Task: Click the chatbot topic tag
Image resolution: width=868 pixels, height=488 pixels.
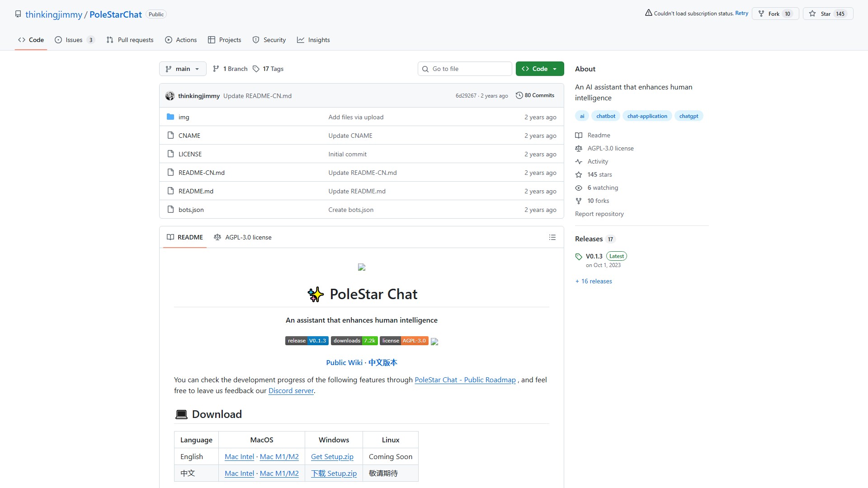Action: tap(605, 116)
